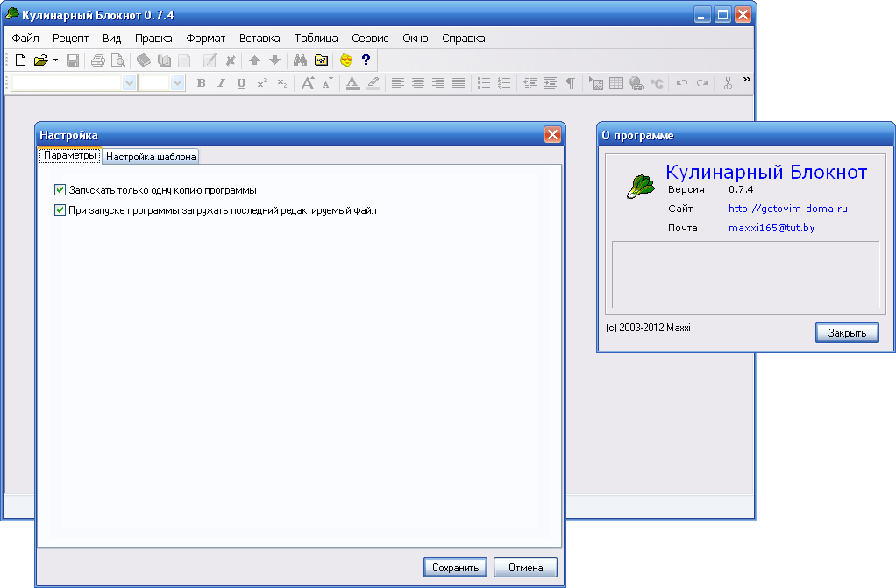Viewport: 896px width, 588px height.
Task: Click the insert table icon
Action: pyautogui.click(x=616, y=83)
